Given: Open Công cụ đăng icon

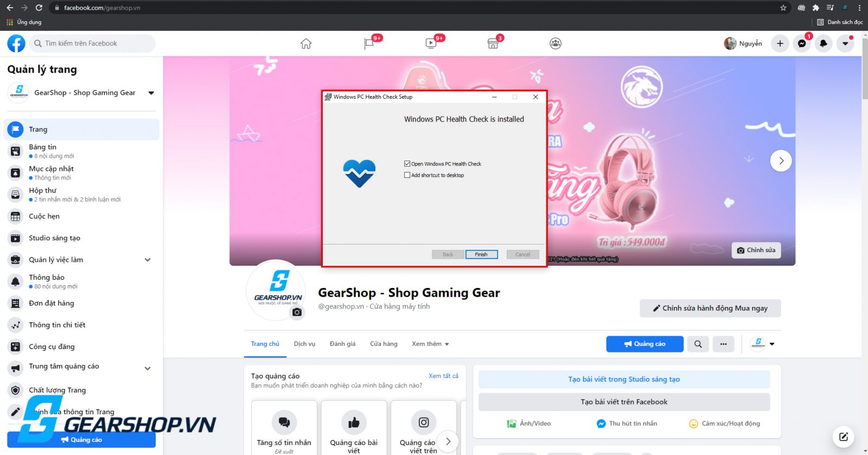Looking at the screenshot, I should [x=16, y=347].
